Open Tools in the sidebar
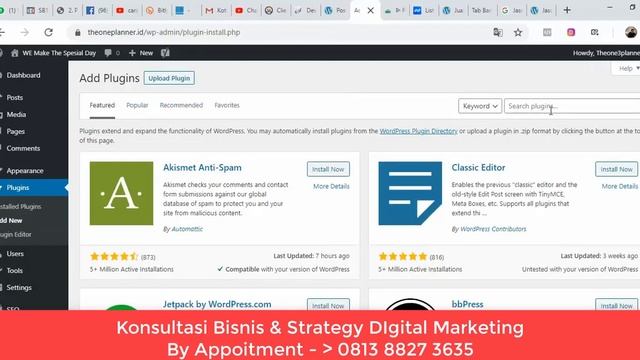Screen dimensions: 640x360 point(14,271)
